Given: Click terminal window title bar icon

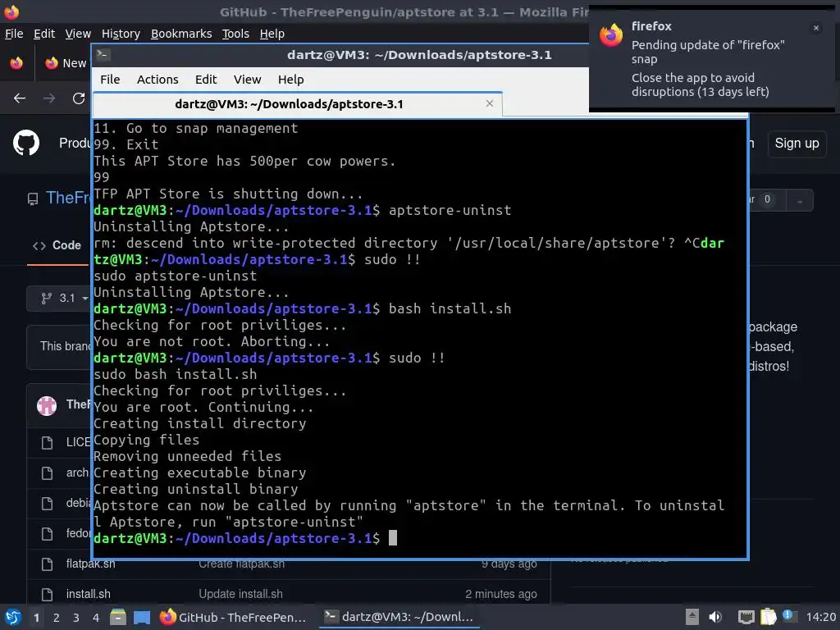Looking at the screenshot, I should (103, 55).
